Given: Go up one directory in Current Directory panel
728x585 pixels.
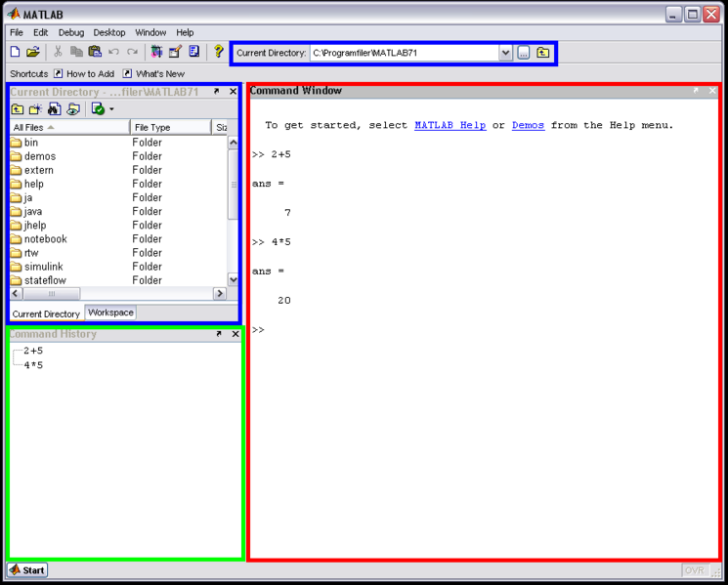Looking at the screenshot, I should click(18, 109).
